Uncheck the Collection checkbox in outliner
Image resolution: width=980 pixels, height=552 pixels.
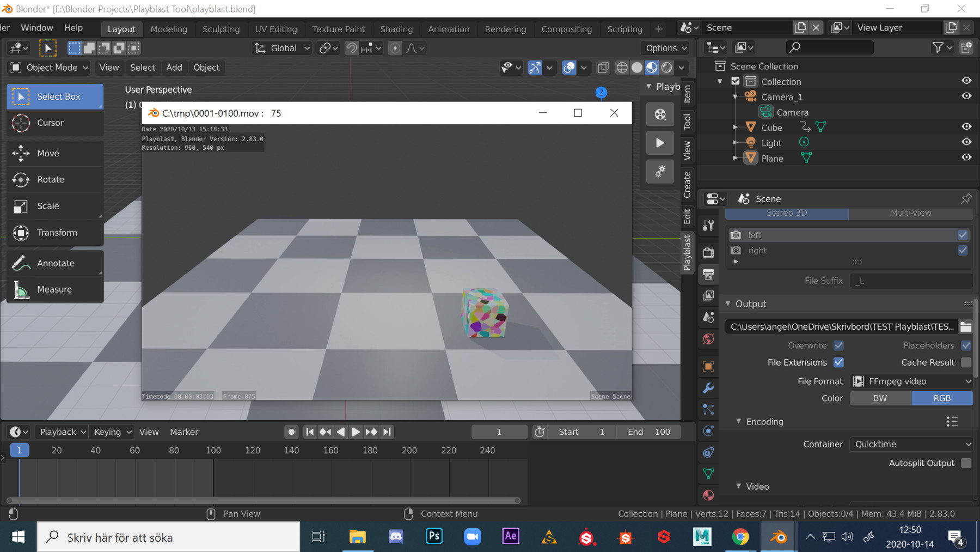[736, 81]
